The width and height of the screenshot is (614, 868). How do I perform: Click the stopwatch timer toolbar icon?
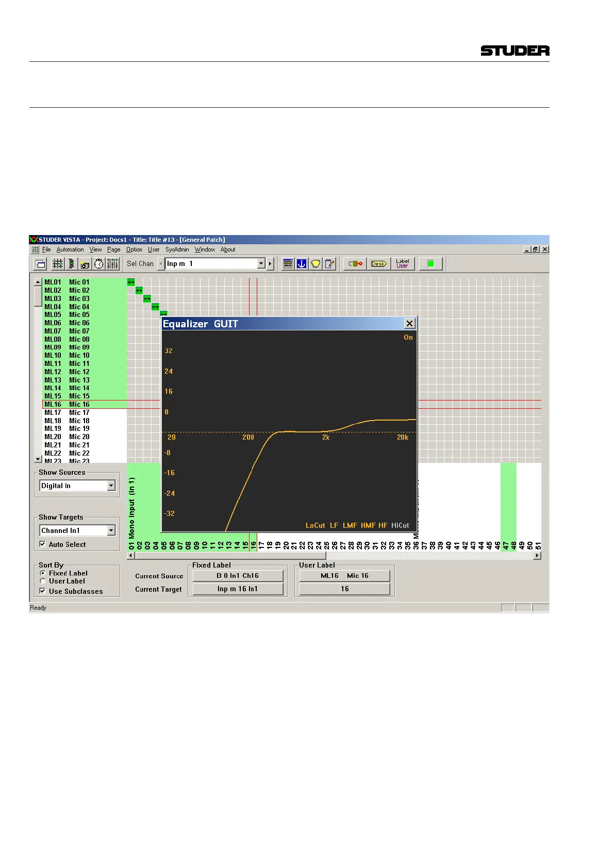(x=99, y=264)
